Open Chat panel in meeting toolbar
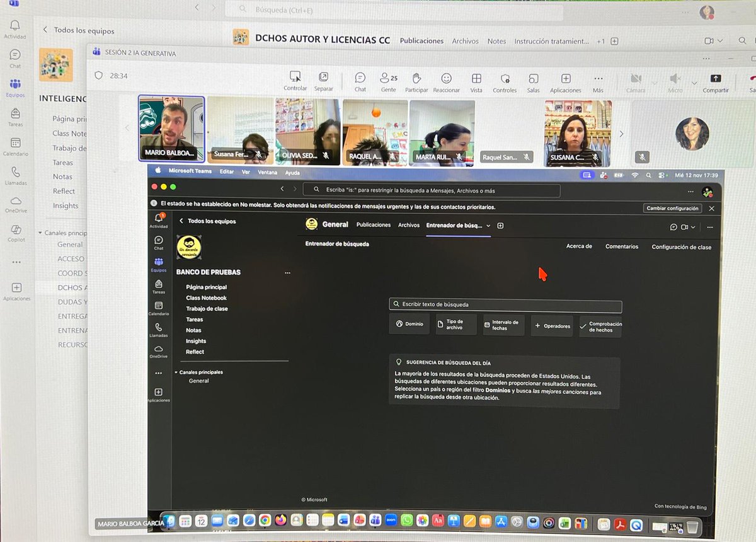Screen dimensions: 756x542 click(x=360, y=83)
